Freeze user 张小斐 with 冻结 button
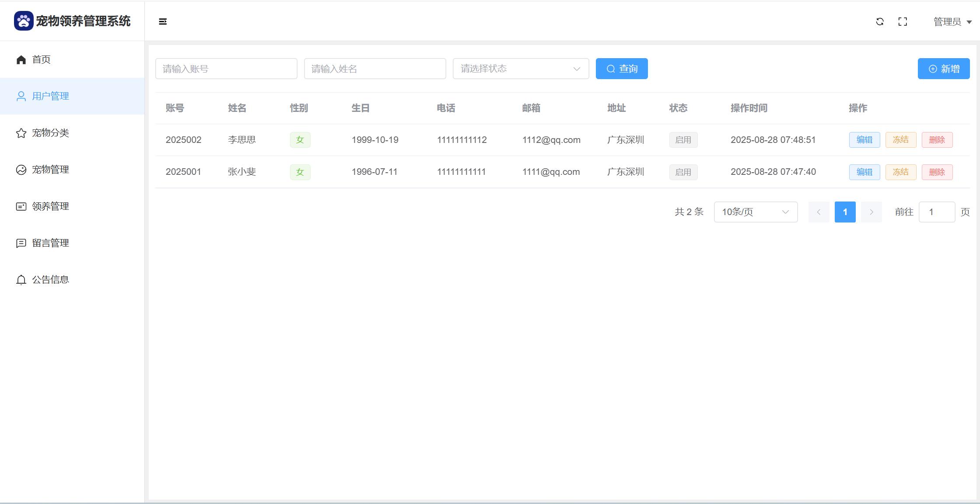The width and height of the screenshot is (980, 504). pos(900,172)
